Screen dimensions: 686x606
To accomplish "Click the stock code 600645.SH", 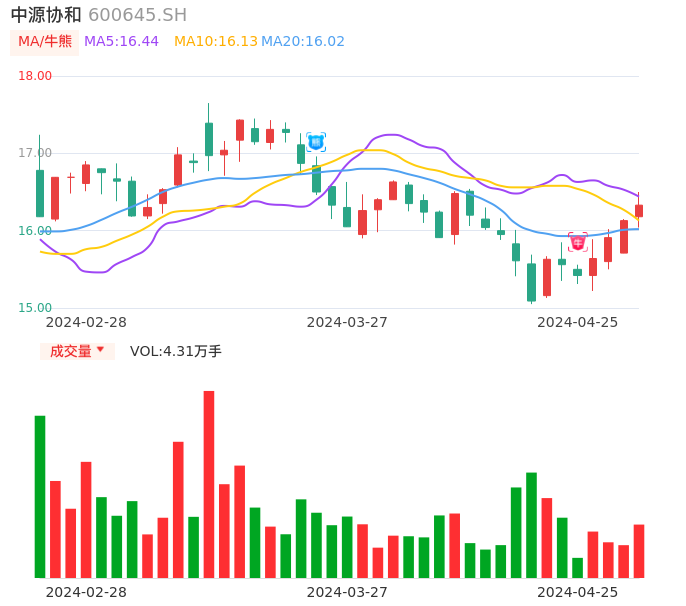I will click(x=137, y=14).
